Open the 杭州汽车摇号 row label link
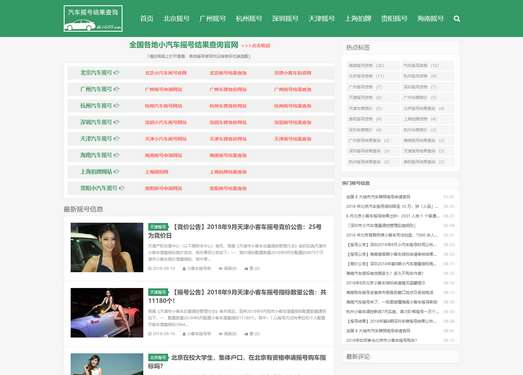 pyautogui.click(x=96, y=106)
